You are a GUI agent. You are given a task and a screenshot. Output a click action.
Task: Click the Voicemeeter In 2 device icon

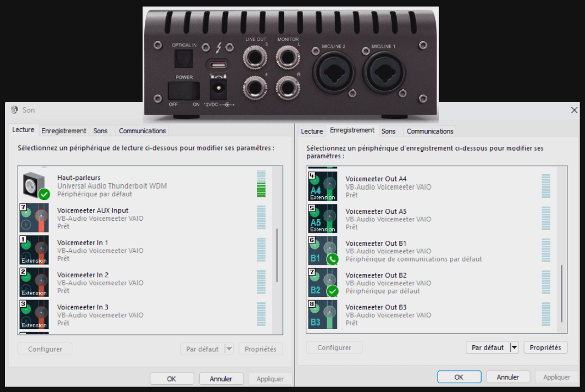(34, 283)
